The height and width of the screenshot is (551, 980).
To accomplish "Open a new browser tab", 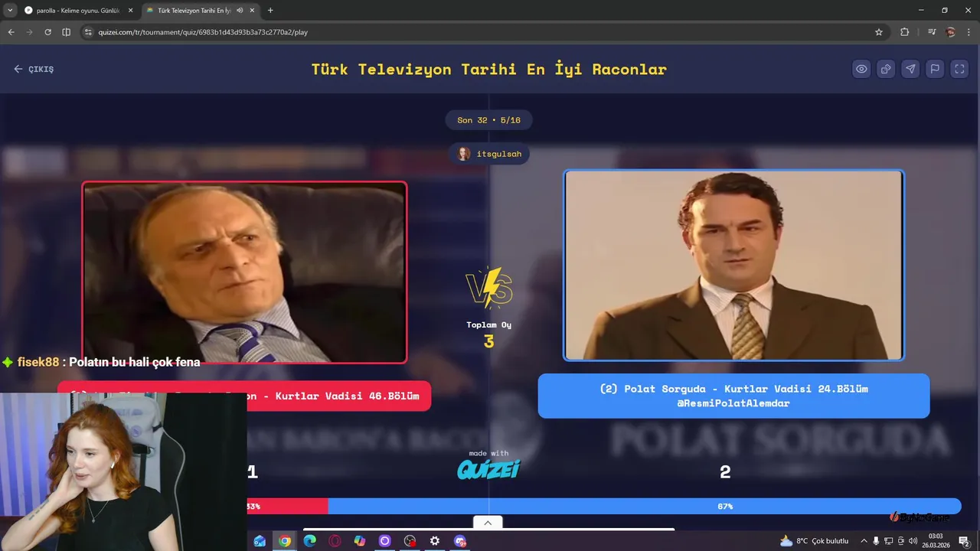I will [270, 10].
